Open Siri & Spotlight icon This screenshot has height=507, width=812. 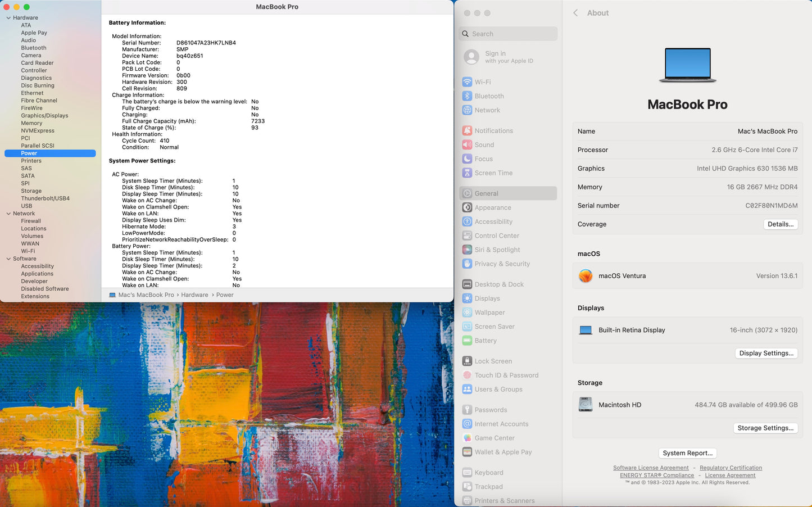[467, 250]
